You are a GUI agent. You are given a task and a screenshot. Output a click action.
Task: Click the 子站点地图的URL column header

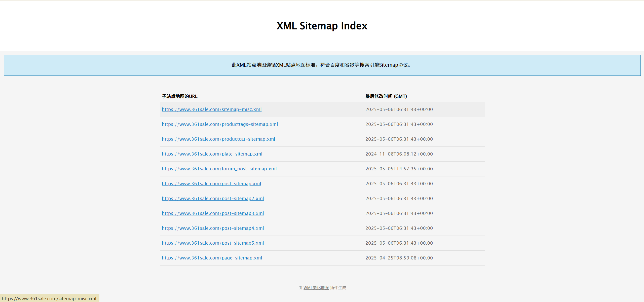[x=179, y=96]
